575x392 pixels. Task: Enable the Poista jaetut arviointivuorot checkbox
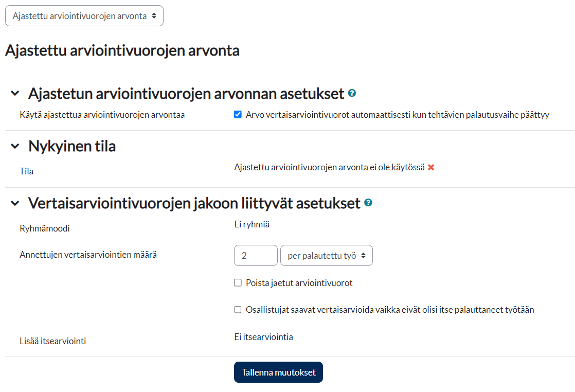pos(238,283)
